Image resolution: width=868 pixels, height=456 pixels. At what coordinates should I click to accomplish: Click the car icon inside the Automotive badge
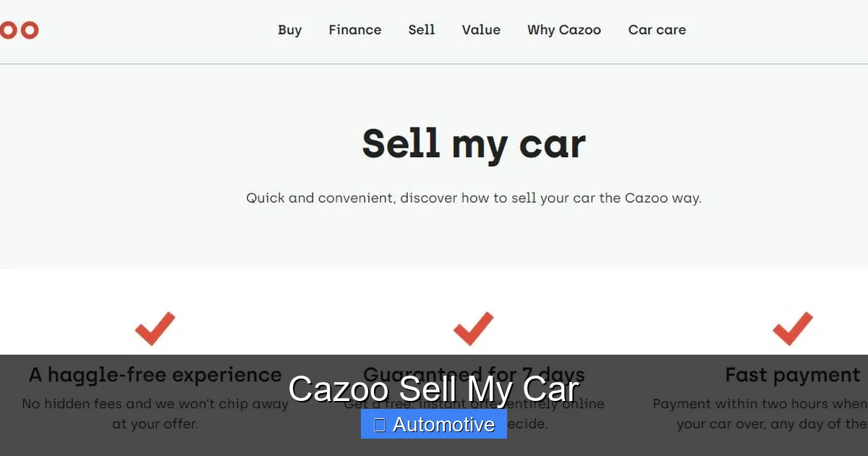pyautogui.click(x=378, y=424)
